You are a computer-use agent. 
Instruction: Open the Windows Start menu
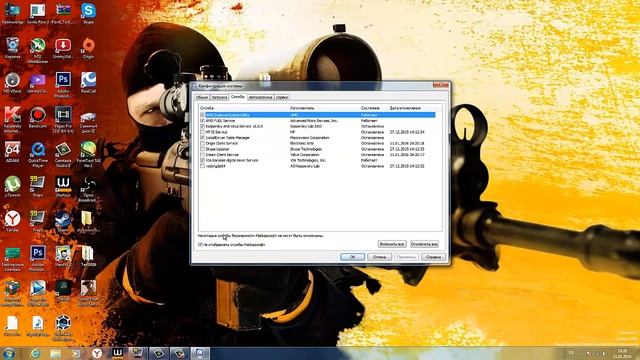point(9,353)
